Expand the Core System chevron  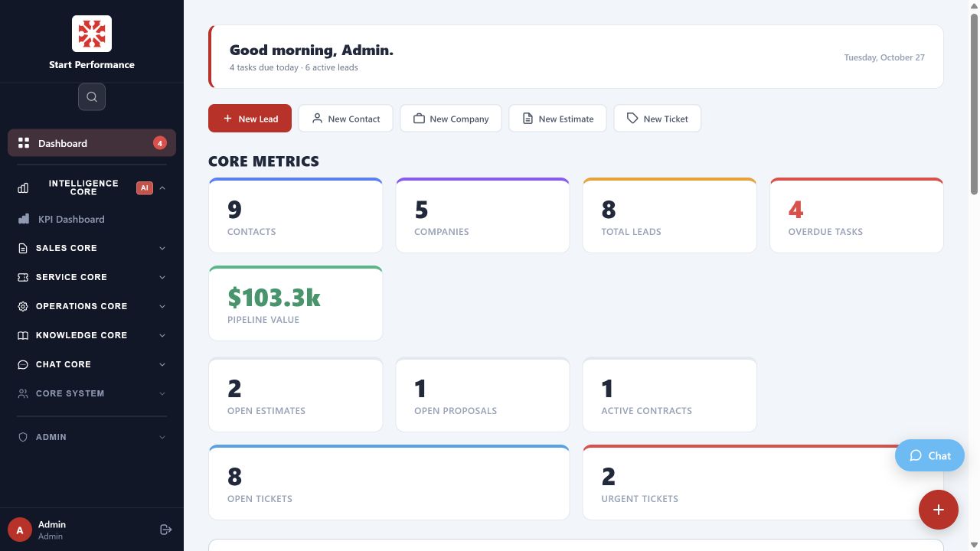click(162, 393)
